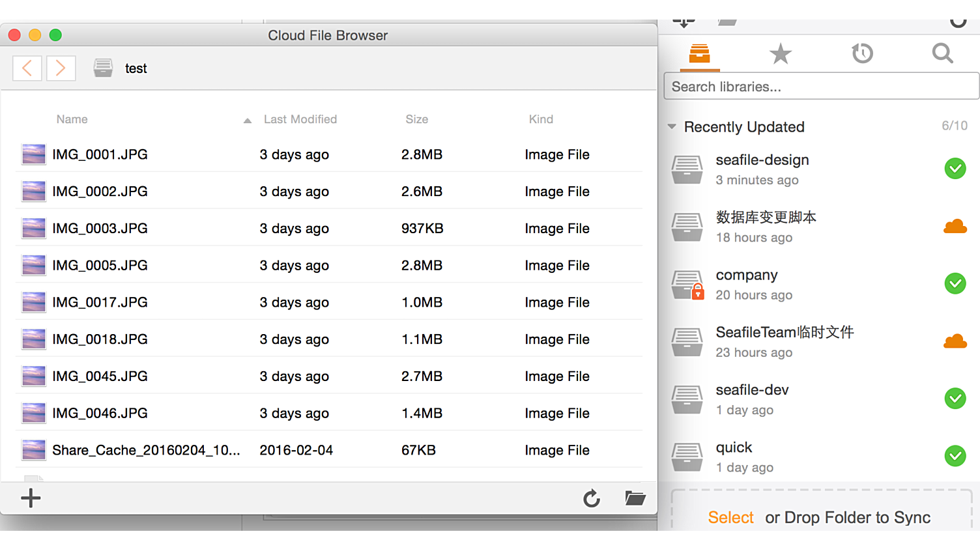Click the Select link to sync a folder
Screen dimensions: 980x551
pos(730,517)
